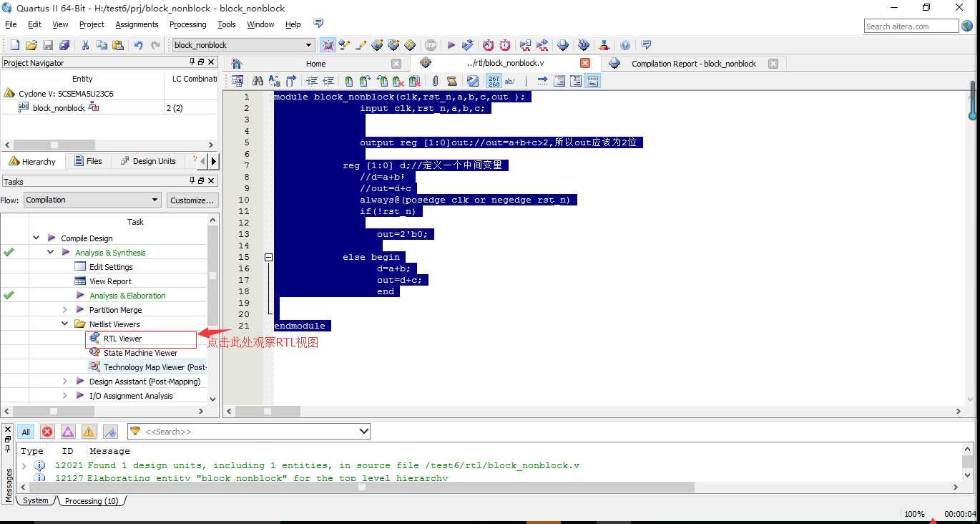Click the Search altera.com input field

click(x=911, y=26)
